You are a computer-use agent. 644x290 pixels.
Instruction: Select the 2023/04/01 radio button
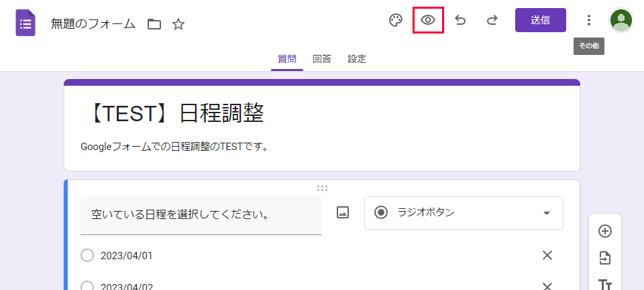click(87, 256)
